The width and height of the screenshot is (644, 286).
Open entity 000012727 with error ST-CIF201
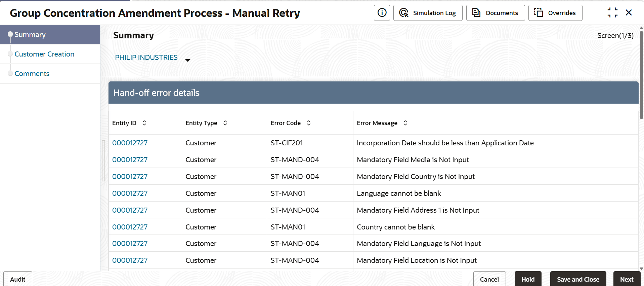point(130,143)
